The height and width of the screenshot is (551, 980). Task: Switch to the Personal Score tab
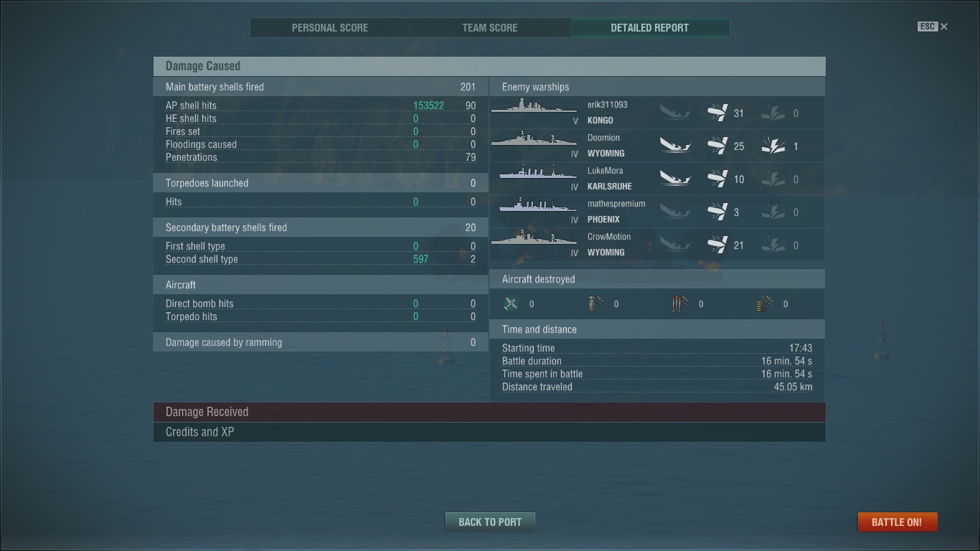330,28
